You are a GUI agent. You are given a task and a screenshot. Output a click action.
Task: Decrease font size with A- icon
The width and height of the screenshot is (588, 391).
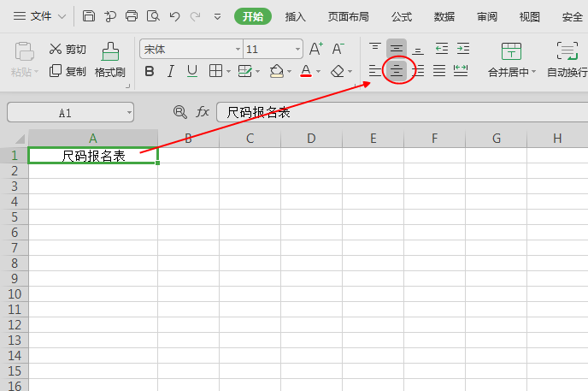[338, 49]
